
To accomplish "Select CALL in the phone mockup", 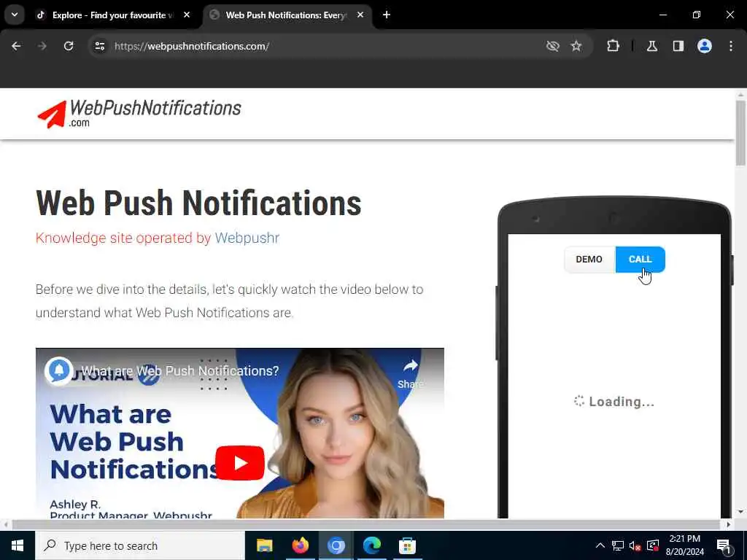I will [640, 260].
